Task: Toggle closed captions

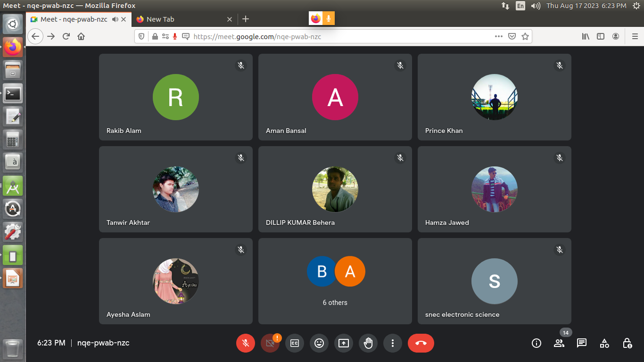Action: tap(295, 343)
